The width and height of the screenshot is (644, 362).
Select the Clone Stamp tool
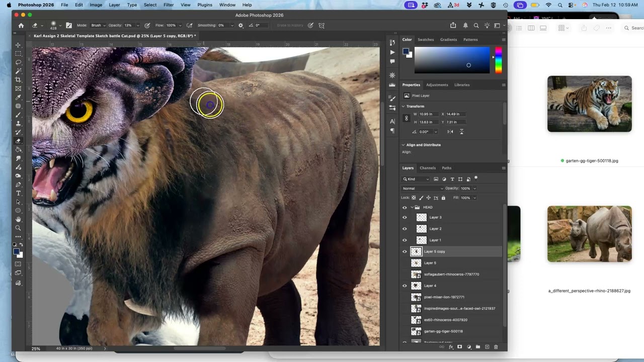(x=18, y=123)
